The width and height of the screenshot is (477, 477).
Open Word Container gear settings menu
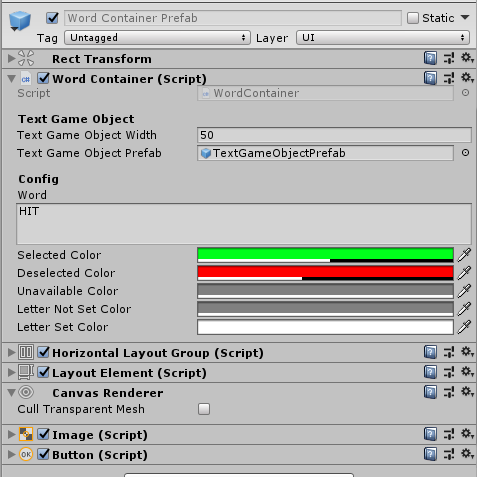(x=467, y=78)
